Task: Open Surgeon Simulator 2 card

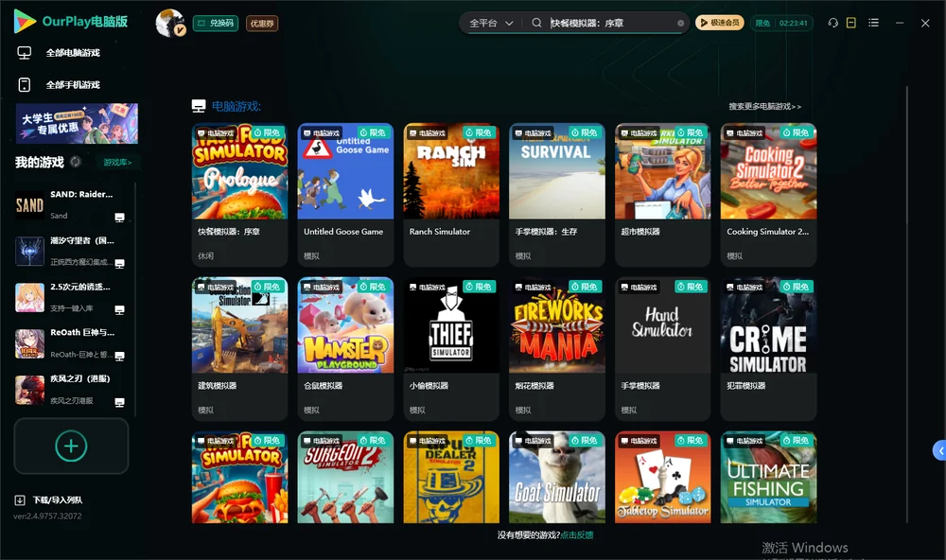Action: pos(345,477)
